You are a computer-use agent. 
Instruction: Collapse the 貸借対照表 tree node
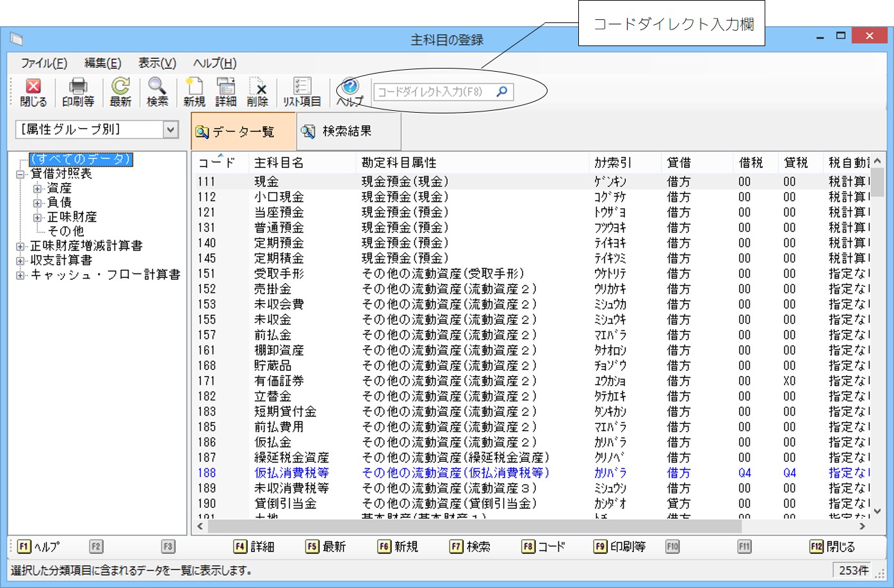(20, 174)
